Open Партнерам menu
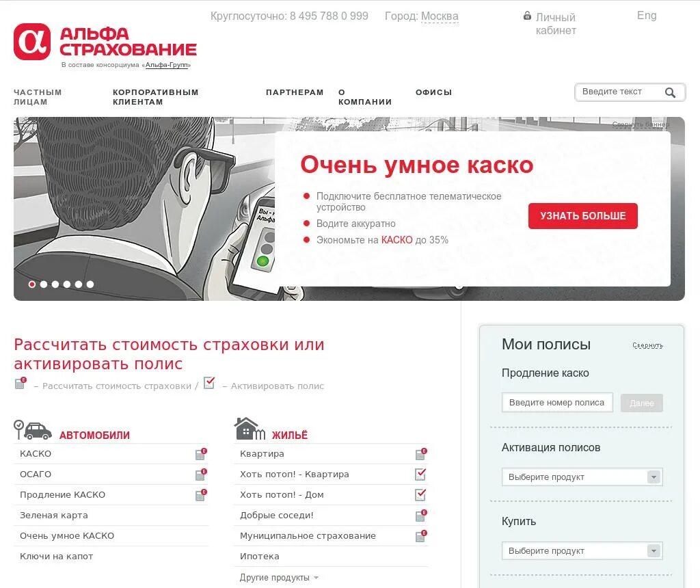Viewport: 700px width, 588px height. [x=295, y=92]
